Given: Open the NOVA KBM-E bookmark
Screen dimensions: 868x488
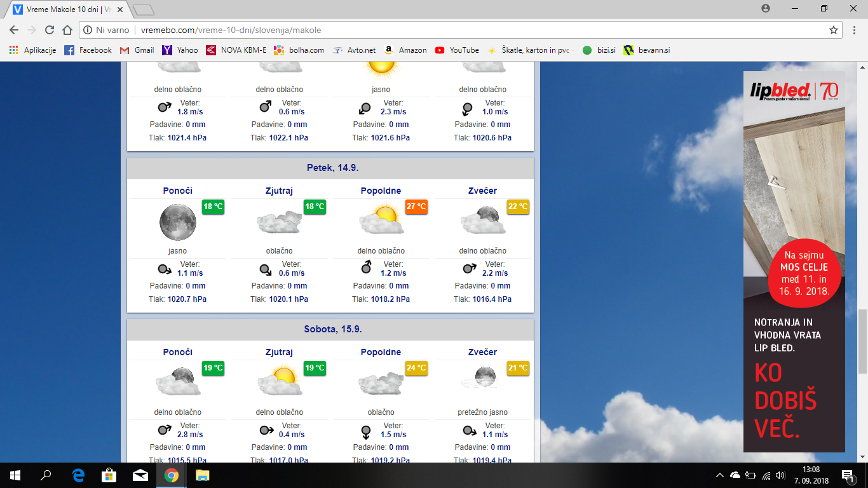Looking at the screenshot, I should pyautogui.click(x=236, y=50).
